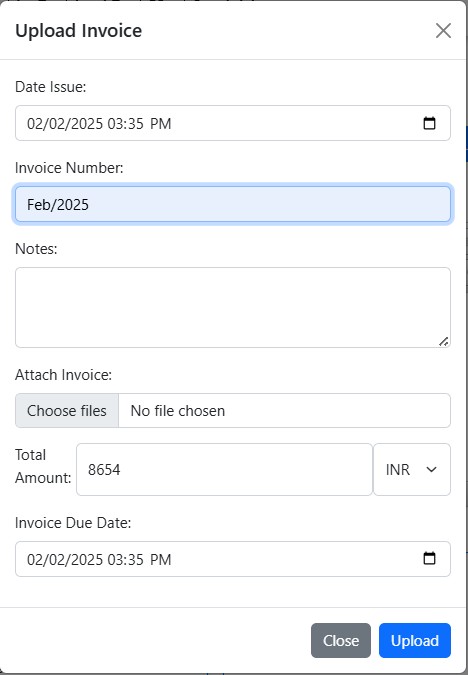Select the Date Issue date-time field
This screenshot has height=675, width=468.
pos(233,123)
